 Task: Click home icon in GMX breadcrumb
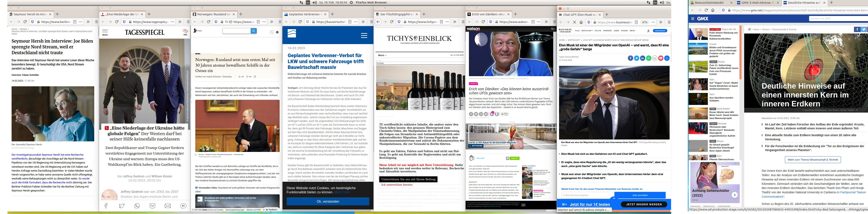coord(750,29)
